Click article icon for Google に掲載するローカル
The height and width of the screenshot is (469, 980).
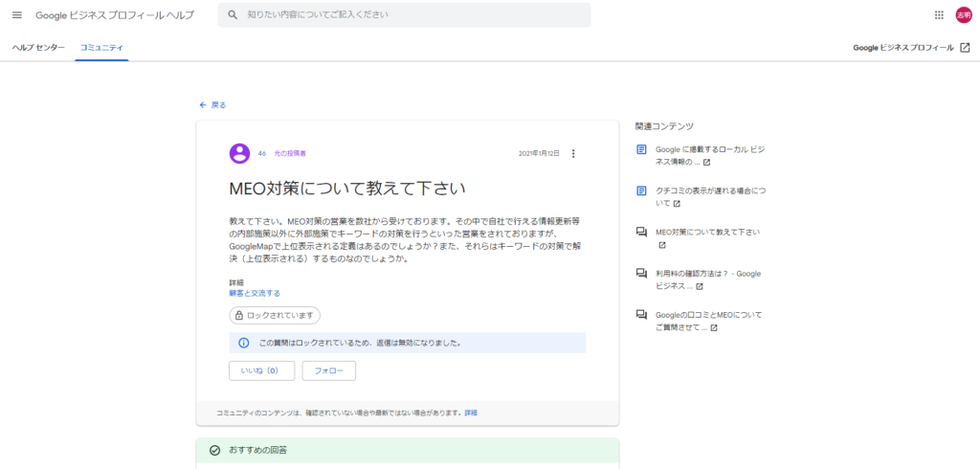click(641, 150)
